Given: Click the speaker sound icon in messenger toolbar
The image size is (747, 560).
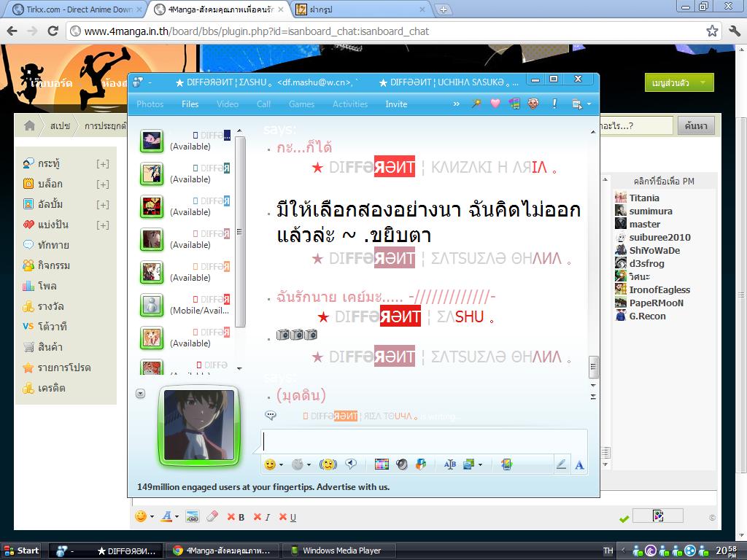Looking at the screenshot, I should coord(402,464).
